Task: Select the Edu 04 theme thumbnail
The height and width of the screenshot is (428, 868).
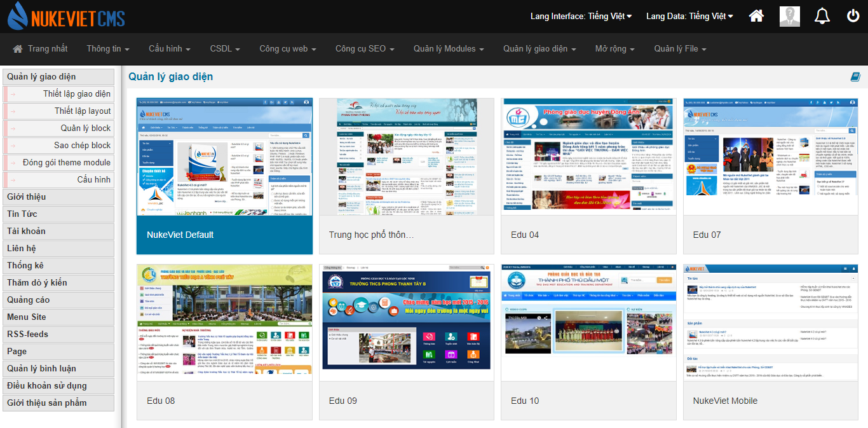Action: [589, 156]
